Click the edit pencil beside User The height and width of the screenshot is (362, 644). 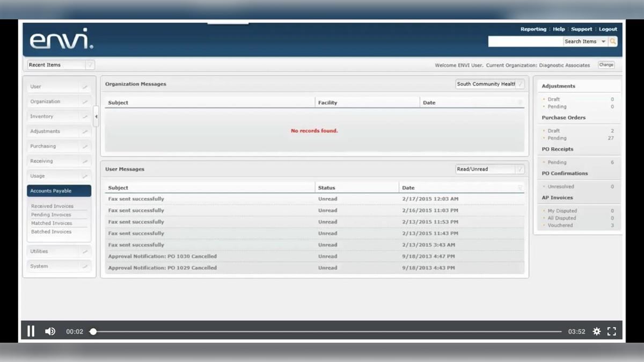85,86
